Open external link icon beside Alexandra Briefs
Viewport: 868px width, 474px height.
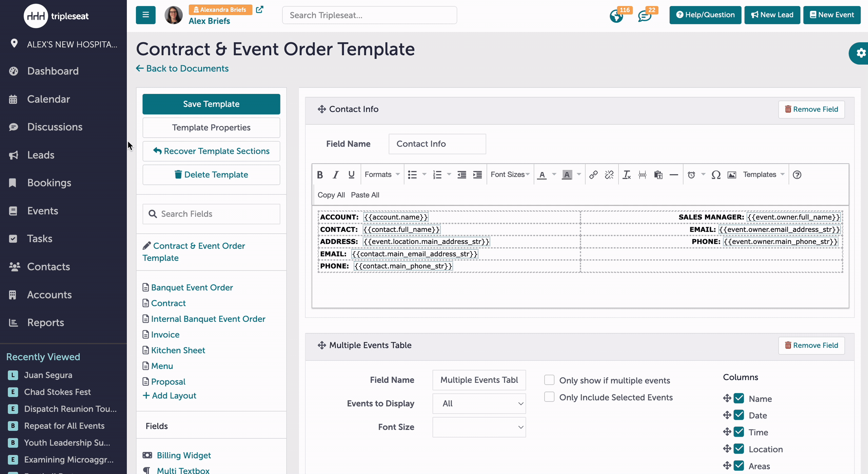pos(260,9)
